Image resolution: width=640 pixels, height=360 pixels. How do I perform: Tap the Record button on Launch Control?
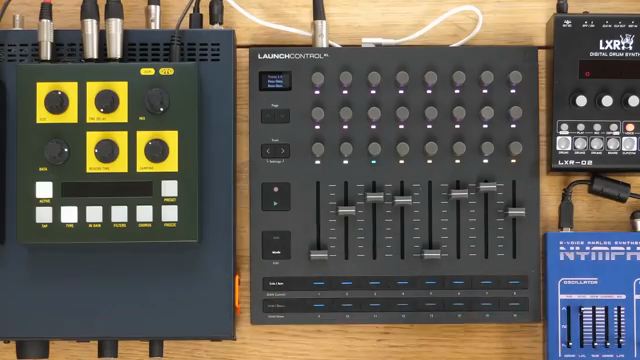[x=276, y=189]
